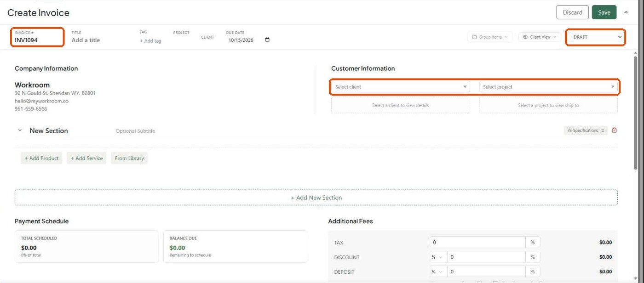Click the due date 10/15/2026 field
The height and width of the screenshot is (283, 644).
241,40
